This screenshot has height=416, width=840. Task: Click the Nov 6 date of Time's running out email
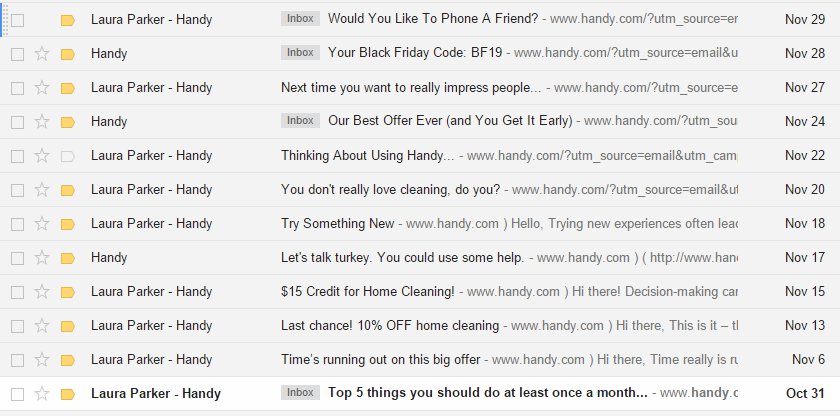point(807,359)
